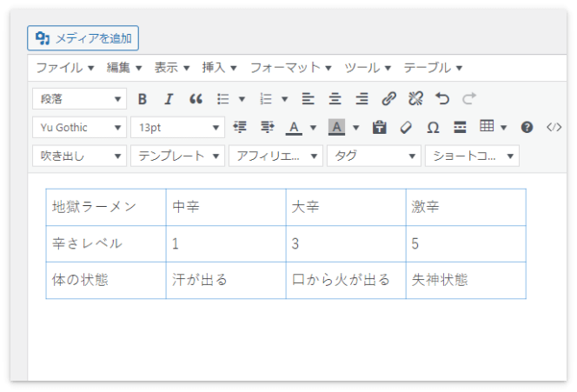Viewport: 577px width, 392px height.
Task: Click the 体の状態 table cell
Action: point(106,280)
